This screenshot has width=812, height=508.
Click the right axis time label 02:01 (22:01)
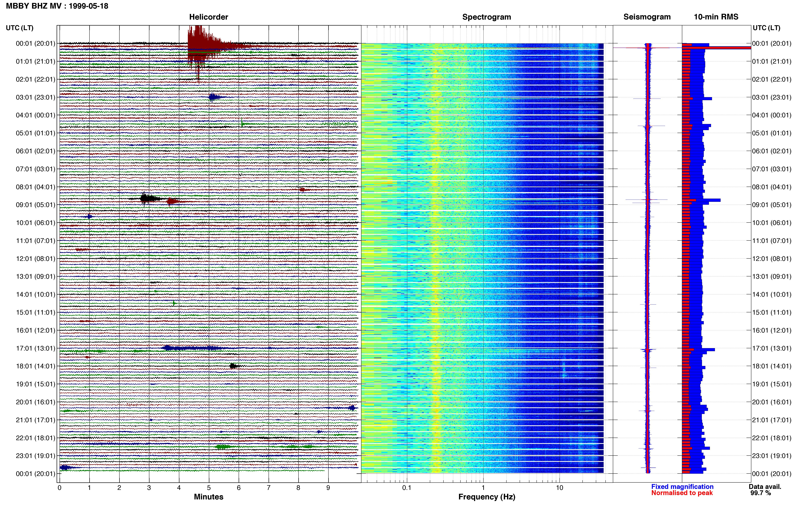tap(772, 80)
